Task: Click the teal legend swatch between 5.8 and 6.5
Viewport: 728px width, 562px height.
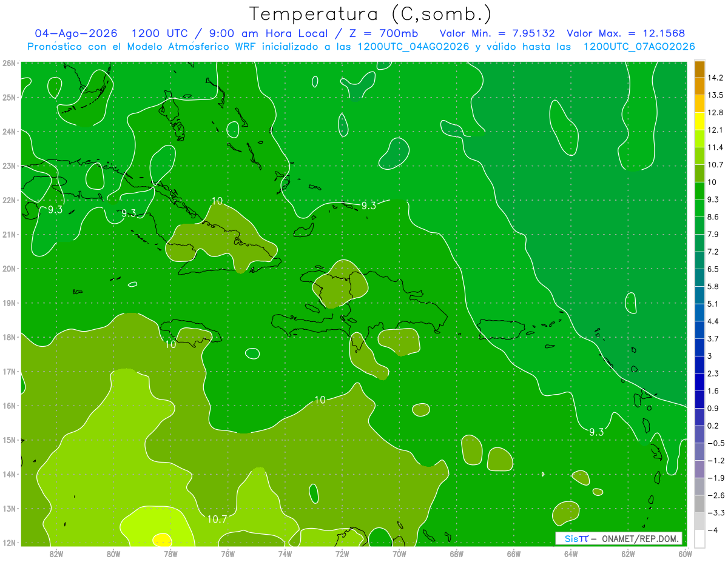Action: pyautogui.click(x=699, y=278)
